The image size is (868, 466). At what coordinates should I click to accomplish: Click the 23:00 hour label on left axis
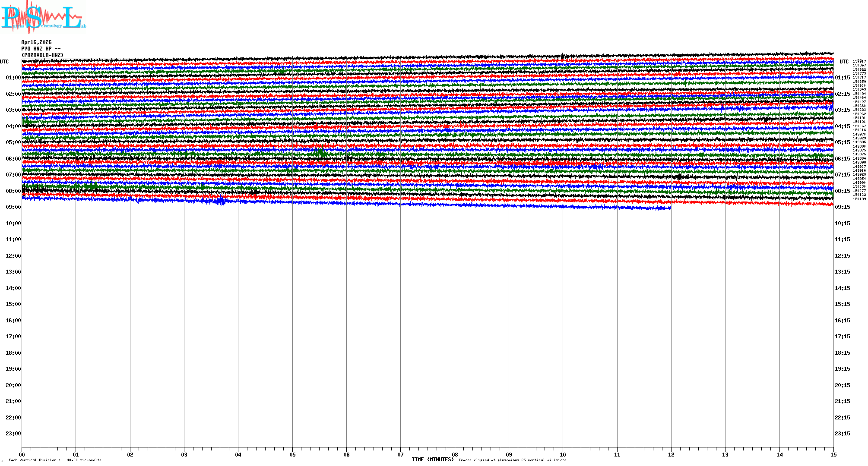coord(13,434)
